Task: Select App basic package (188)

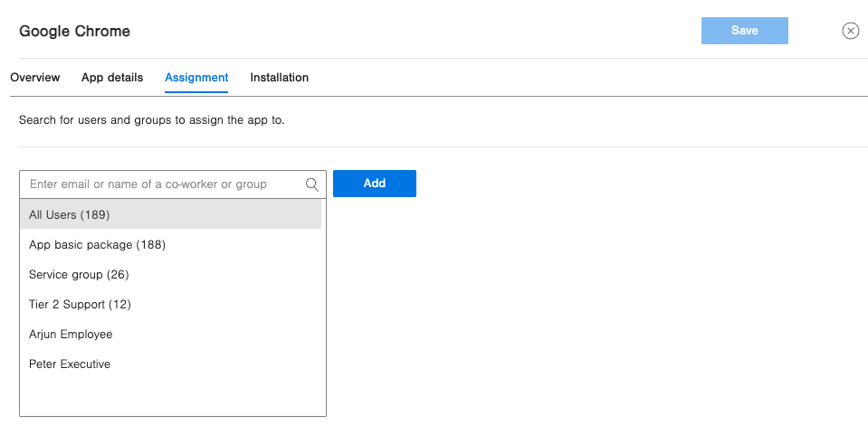Action: pyautogui.click(x=170, y=244)
